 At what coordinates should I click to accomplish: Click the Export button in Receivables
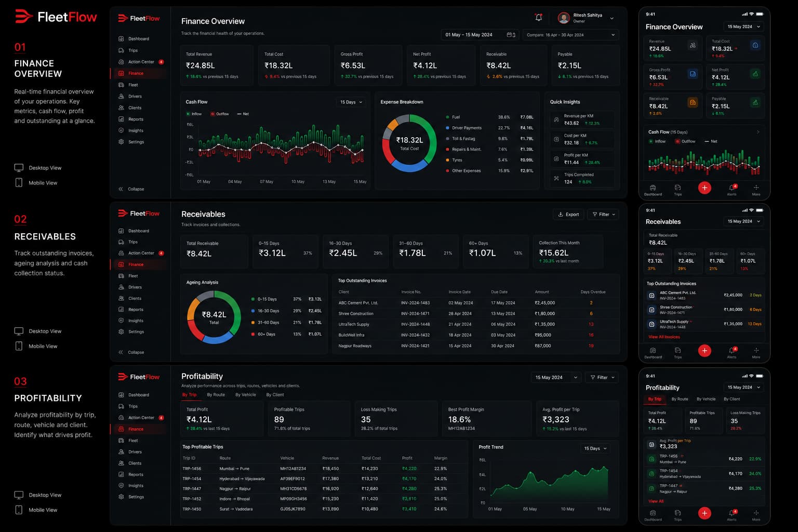[568, 214]
